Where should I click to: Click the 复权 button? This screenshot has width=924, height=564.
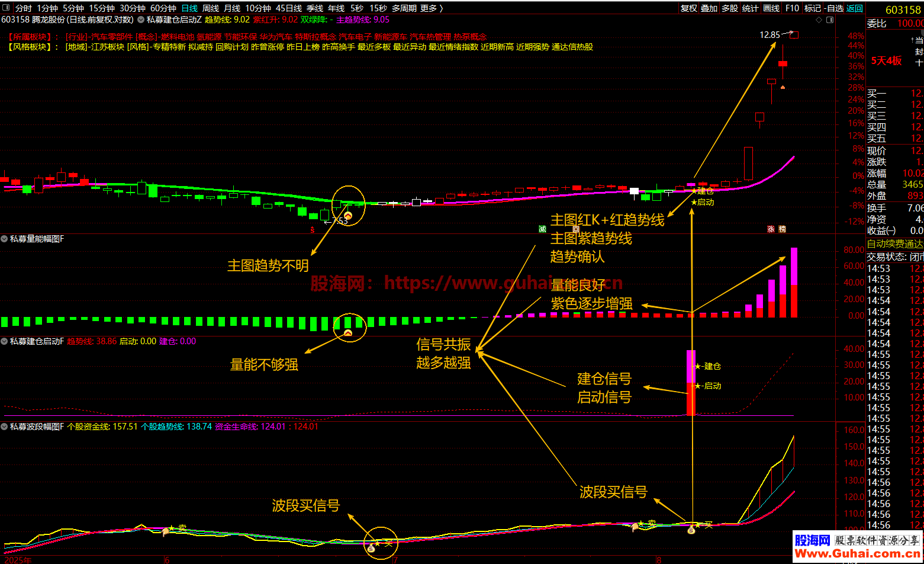689,8
